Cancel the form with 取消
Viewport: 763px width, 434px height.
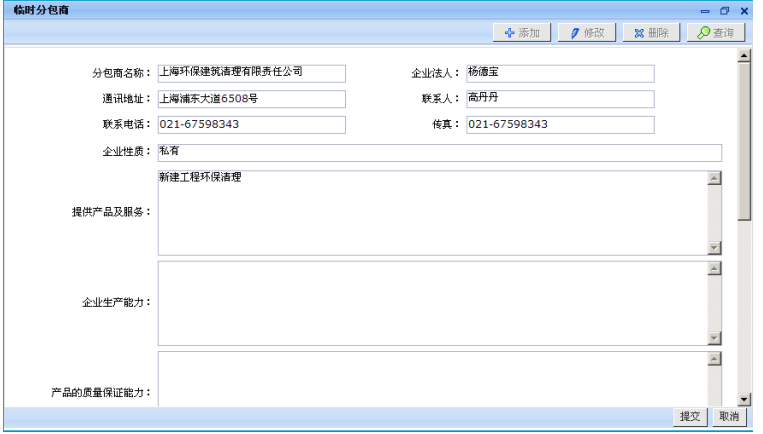pos(729,416)
